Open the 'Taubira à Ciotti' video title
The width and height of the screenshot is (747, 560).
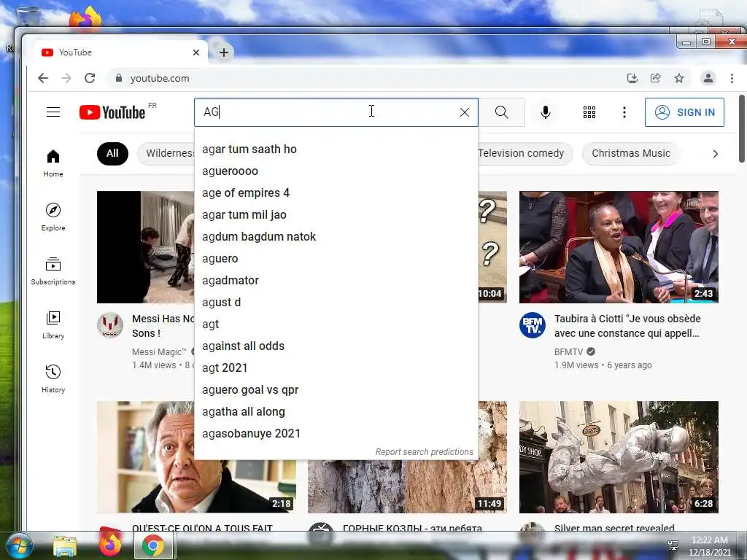(627, 326)
